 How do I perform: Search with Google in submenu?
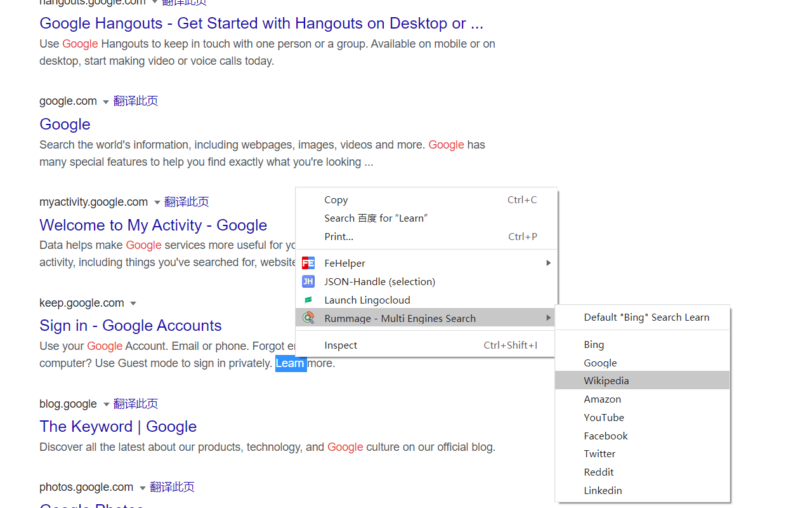643,363
